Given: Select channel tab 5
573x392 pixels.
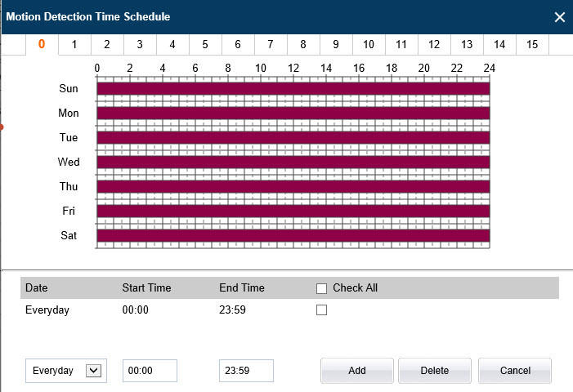Looking at the screenshot, I should click(x=205, y=44).
